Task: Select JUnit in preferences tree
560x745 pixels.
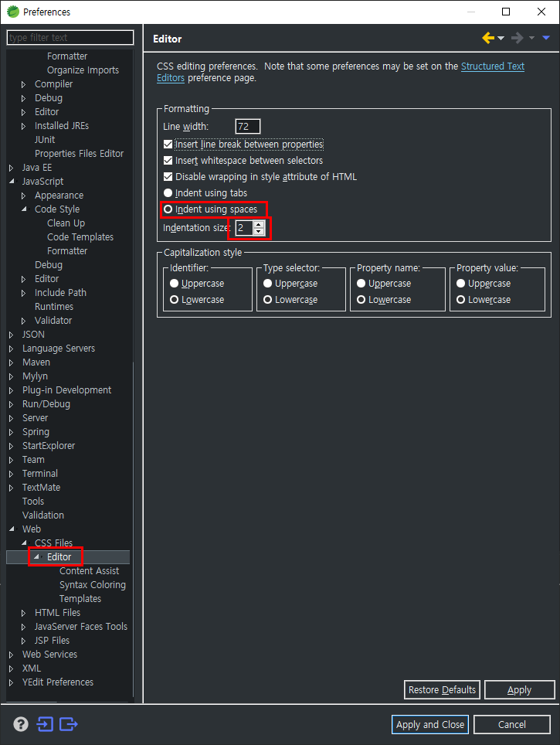Action: coord(45,140)
